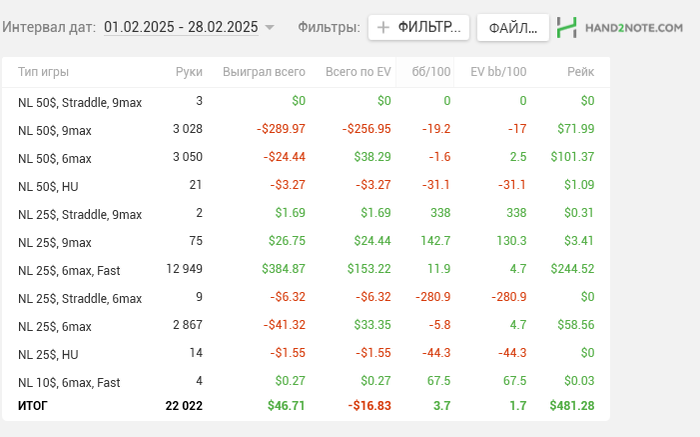The width and height of the screenshot is (700, 437).
Task: Select the NL 25$, 6max, Fast row
Action: tap(306, 269)
